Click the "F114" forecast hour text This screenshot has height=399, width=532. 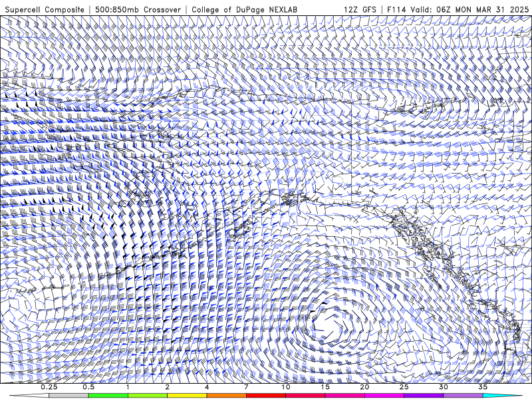[x=396, y=9]
